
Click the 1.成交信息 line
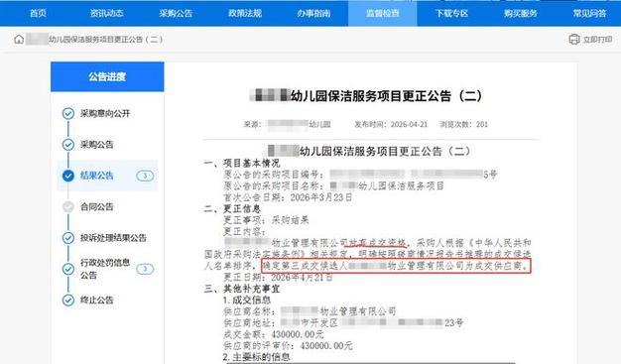coord(247,300)
